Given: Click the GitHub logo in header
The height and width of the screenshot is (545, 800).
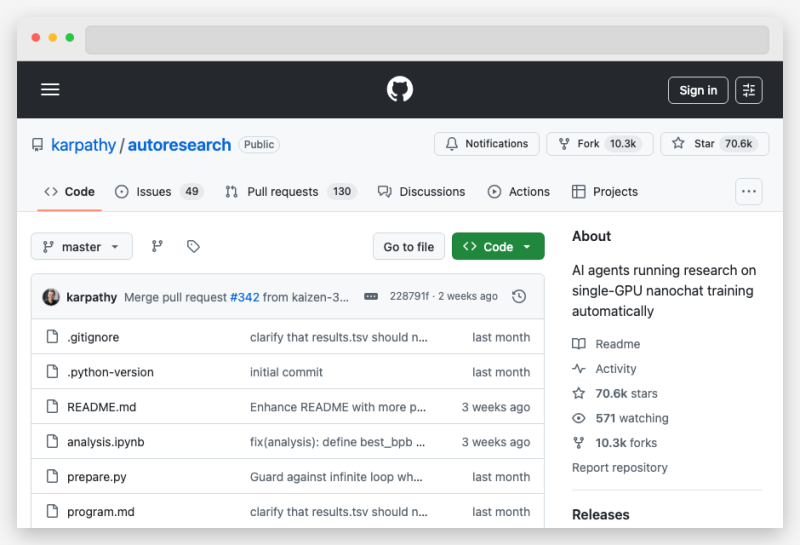Looking at the screenshot, I should pyautogui.click(x=400, y=90).
